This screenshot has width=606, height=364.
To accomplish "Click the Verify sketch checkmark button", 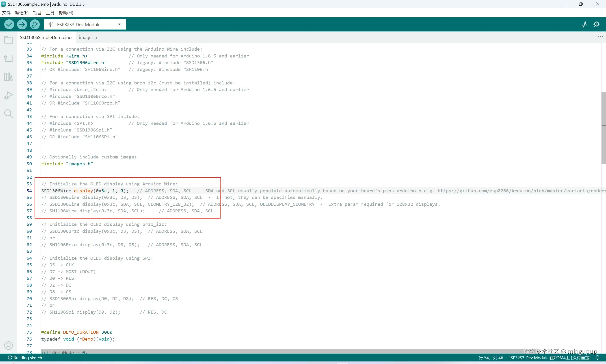I will (9, 24).
